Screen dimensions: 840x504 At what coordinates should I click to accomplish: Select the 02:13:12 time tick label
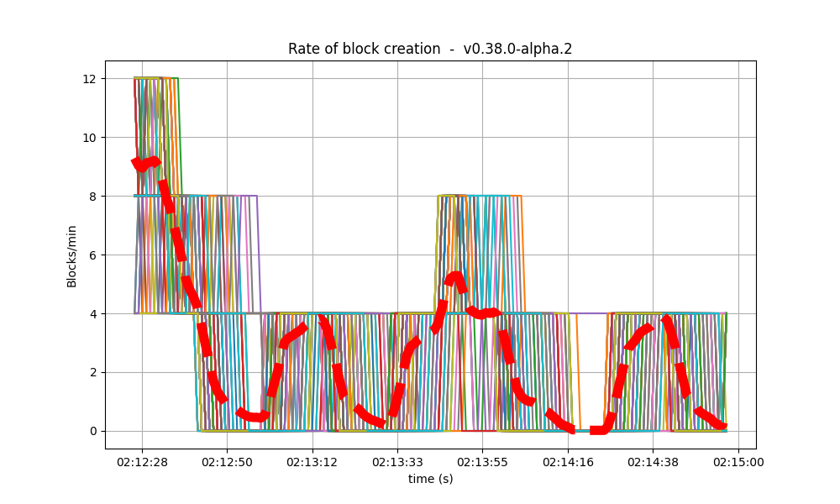tap(312, 458)
